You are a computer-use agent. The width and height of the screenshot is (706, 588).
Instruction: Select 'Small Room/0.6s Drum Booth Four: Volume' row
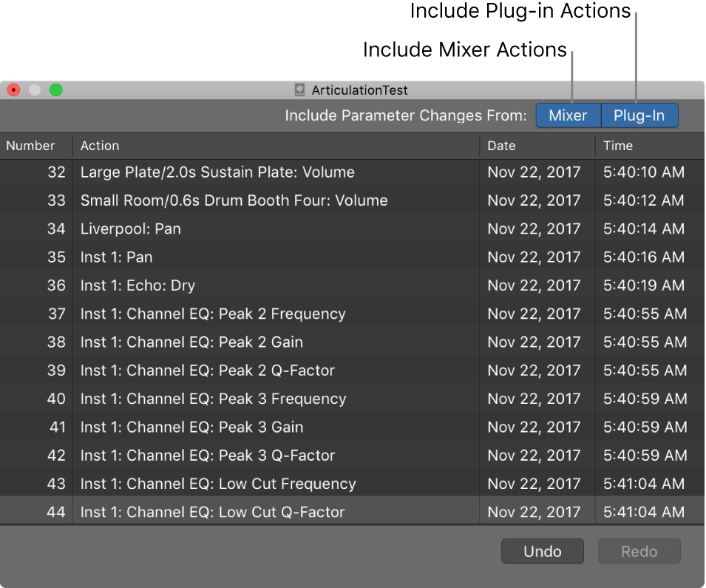352,200
